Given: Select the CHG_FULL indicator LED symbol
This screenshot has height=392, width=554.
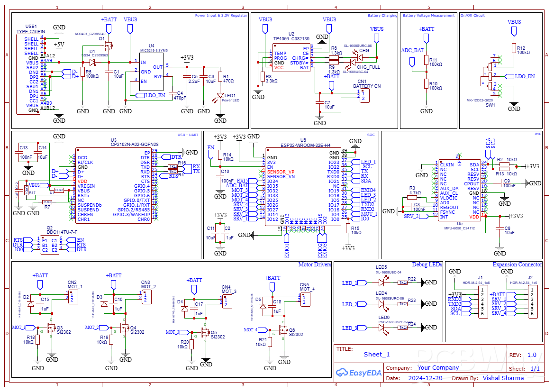Looking at the screenshot, I should pyautogui.click(x=353, y=62).
